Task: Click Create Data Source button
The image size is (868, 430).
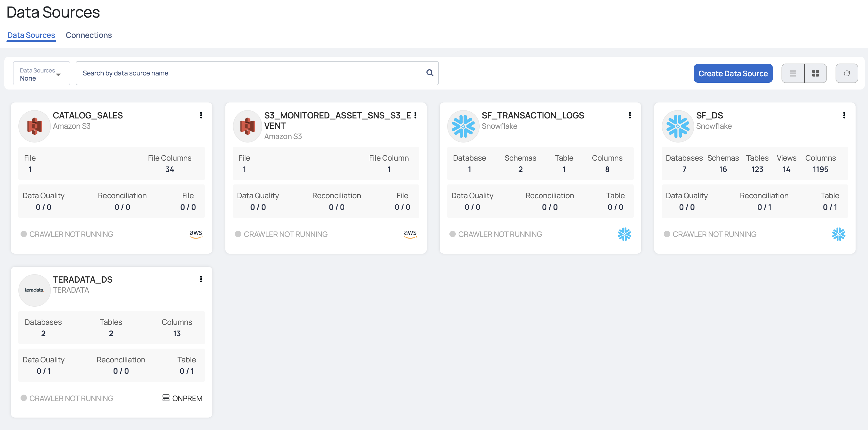Action: tap(733, 73)
